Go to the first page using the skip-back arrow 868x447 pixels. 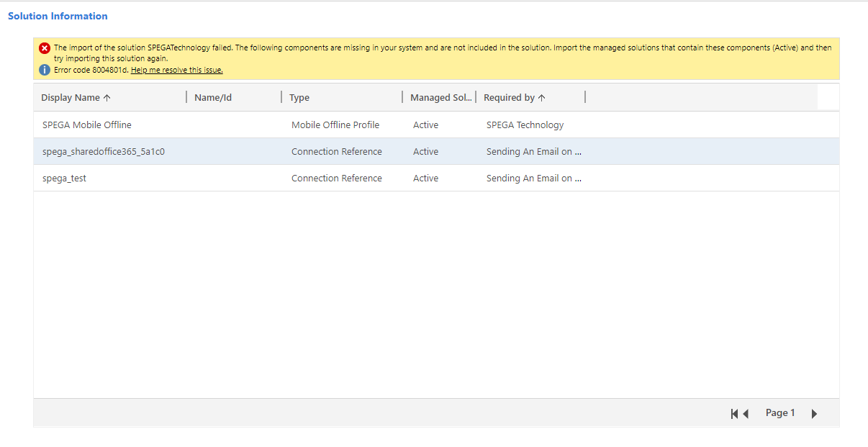(x=733, y=413)
